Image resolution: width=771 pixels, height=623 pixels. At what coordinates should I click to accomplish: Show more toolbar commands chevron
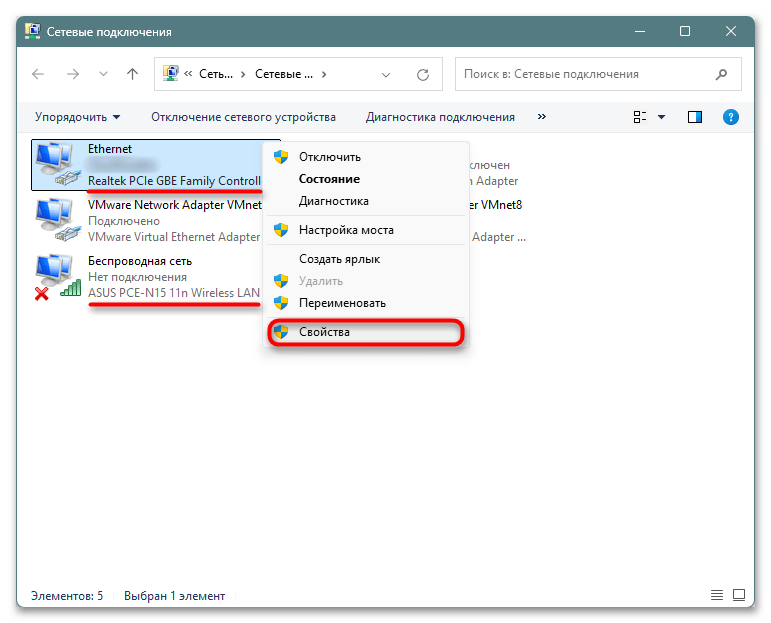click(x=542, y=117)
